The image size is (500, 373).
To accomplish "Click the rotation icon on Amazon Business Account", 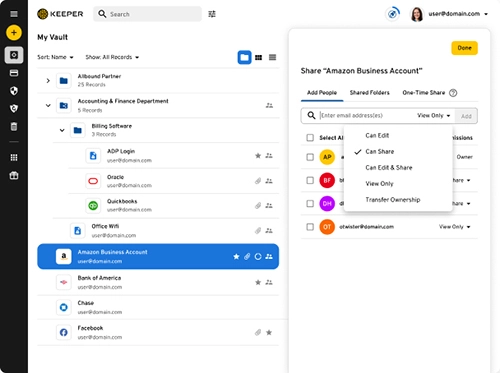I will pyautogui.click(x=258, y=256).
